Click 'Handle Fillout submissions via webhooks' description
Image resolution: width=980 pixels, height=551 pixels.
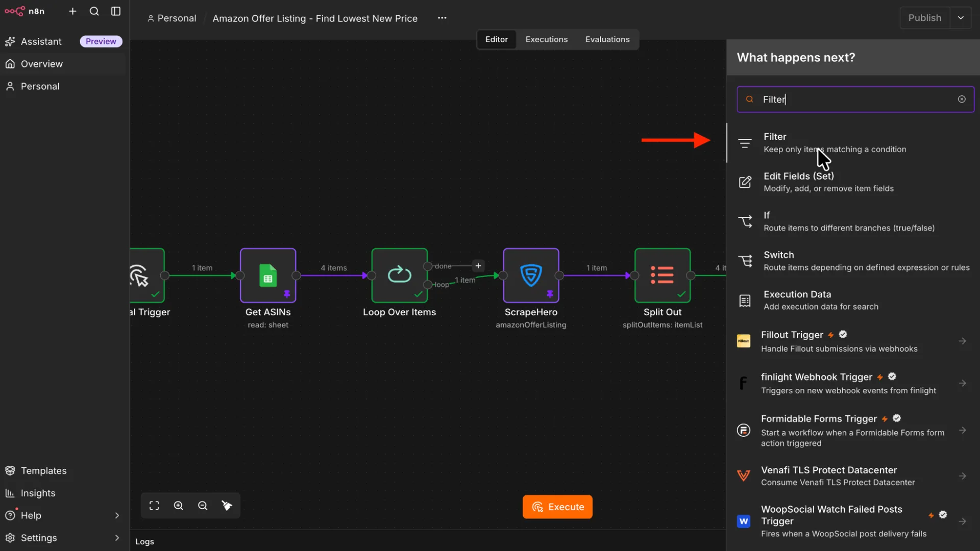tap(839, 349)
